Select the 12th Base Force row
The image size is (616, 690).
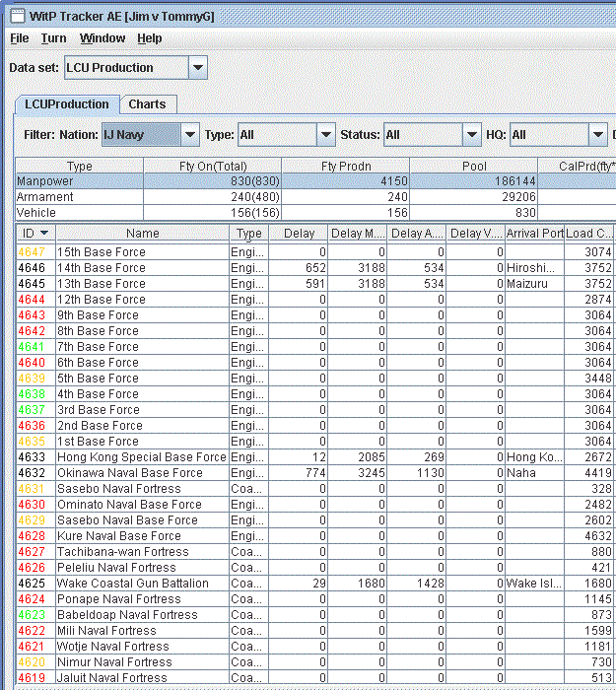(x=316, y=300)
